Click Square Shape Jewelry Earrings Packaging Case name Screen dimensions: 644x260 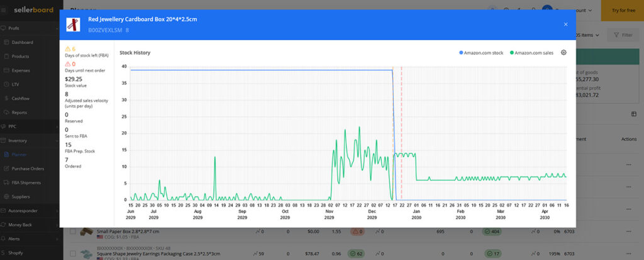(x=158, y=254)
